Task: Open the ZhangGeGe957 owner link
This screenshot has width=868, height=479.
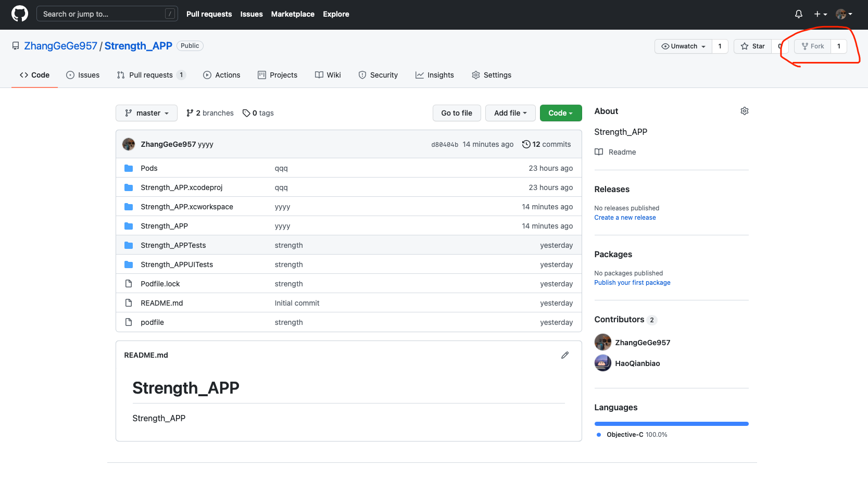Action: pyautogui.click(x=60, y=46)
